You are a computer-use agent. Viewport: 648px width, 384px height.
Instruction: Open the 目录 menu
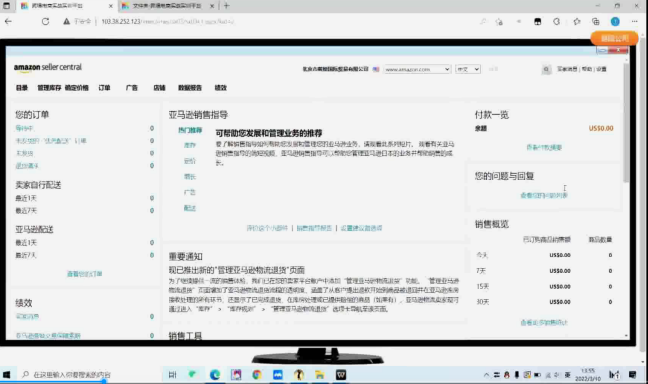coord(22,88)
